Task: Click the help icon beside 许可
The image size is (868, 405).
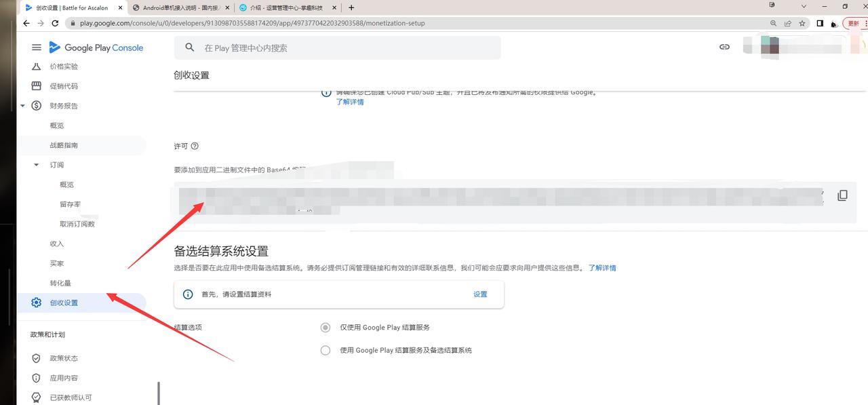Action: point(195,146)
